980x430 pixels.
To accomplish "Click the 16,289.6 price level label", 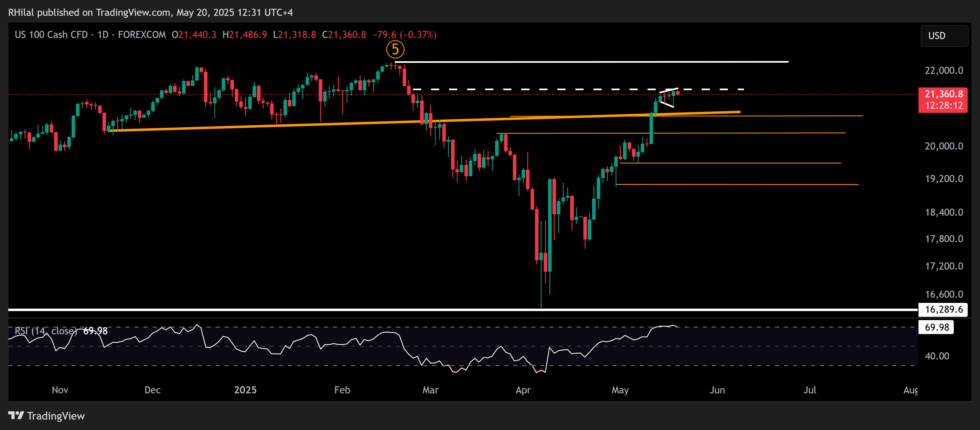I will (943, 309).
